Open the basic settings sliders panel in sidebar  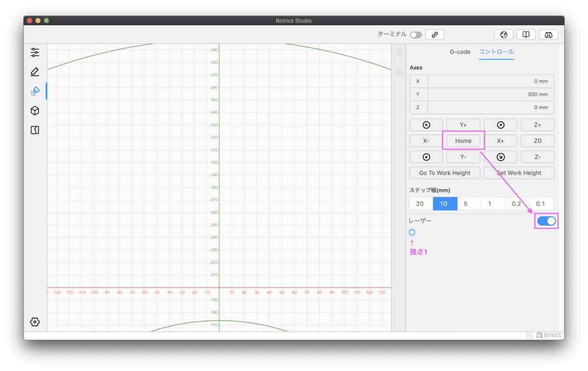(35, 52)
